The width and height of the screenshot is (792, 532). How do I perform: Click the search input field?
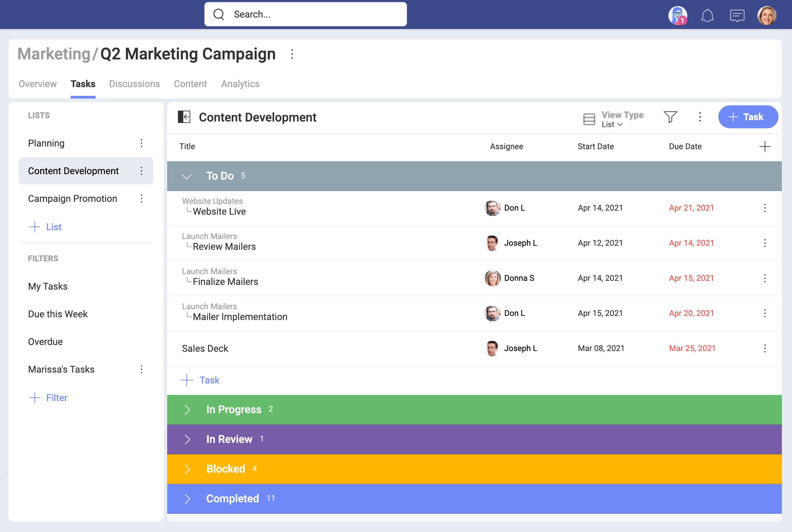(x=307, y=15)
